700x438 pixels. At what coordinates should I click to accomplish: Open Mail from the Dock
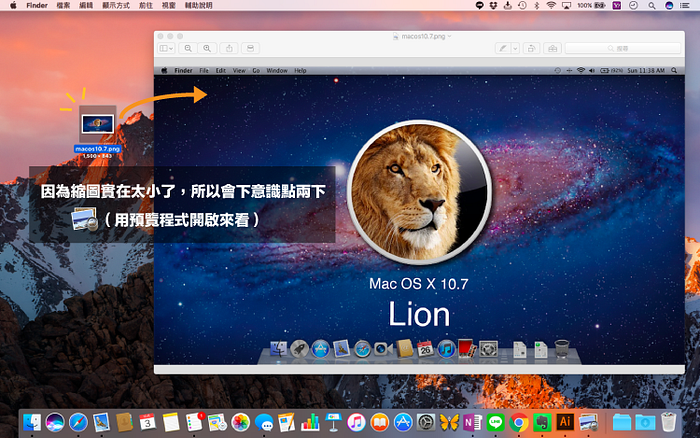pos(101,422)
